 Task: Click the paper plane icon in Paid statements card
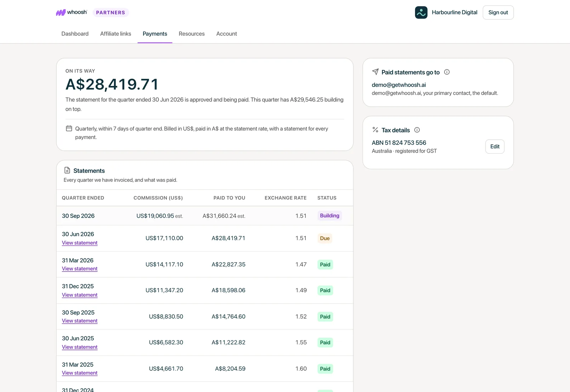pos(375,72)
